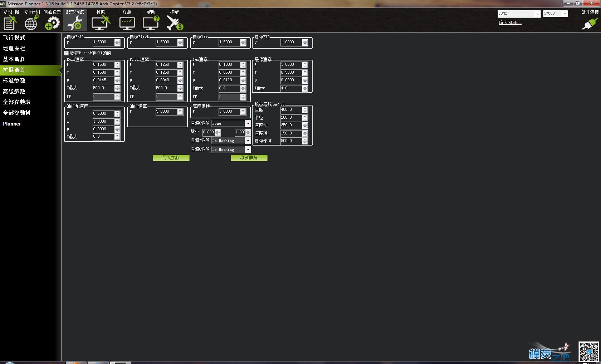Click Pitch速率 D value 0.0040 field

[x=166, y=80]
